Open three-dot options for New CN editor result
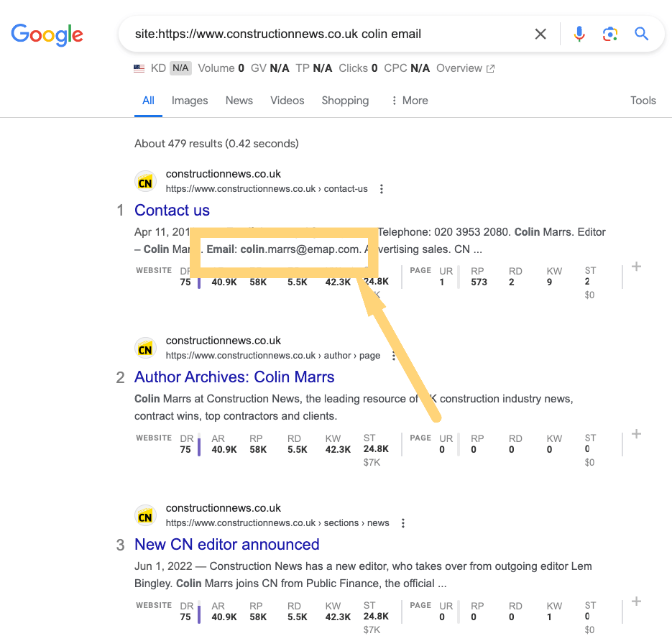Image resolution: width=672 pixels, height=636 pixels. (403, 523)
